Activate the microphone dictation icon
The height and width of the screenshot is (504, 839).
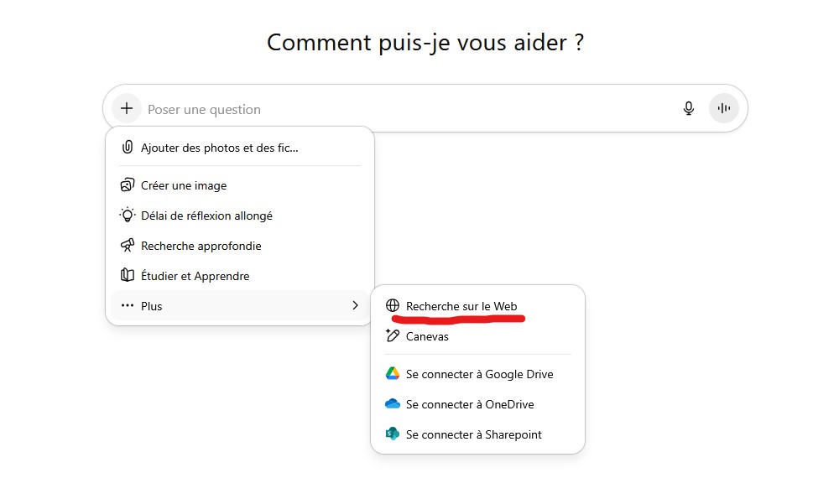pos(688,109)
